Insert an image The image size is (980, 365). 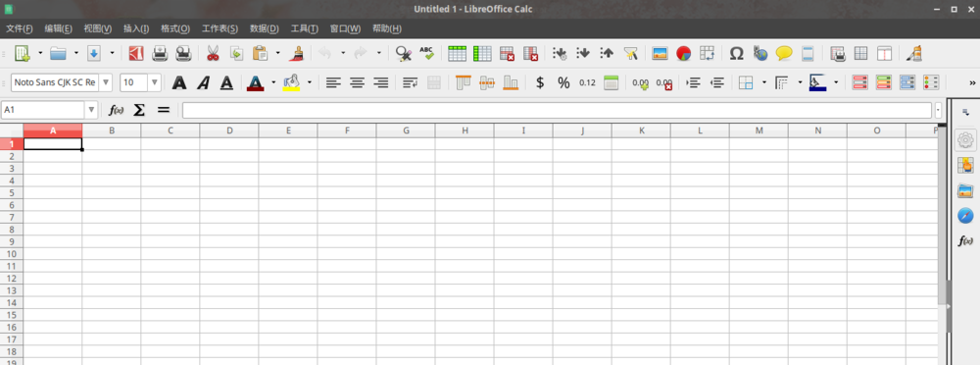coord(660,54)
